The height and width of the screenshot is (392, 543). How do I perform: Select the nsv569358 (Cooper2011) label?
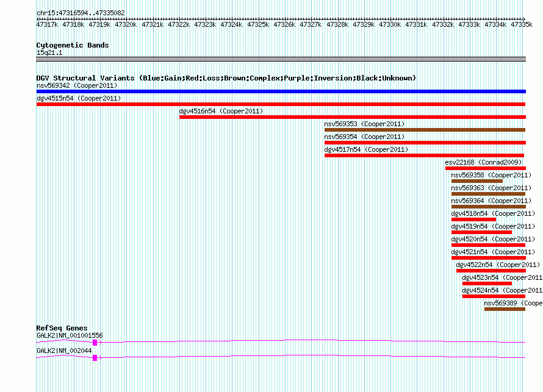click(x=491, y=175)
